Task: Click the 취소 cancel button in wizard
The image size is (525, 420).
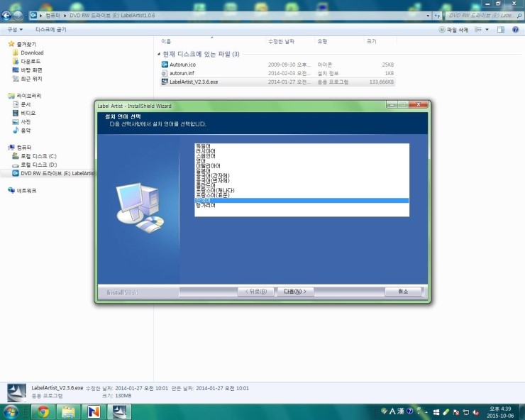Action: tap(403, 292)
